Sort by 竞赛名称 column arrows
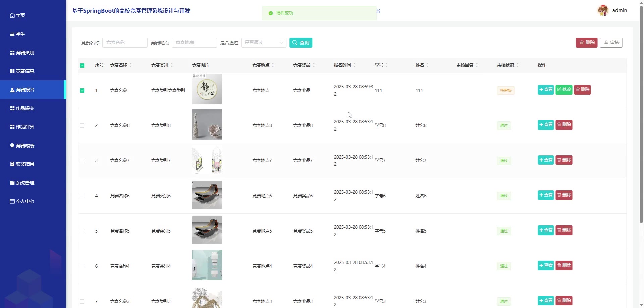 pos(130,65)
